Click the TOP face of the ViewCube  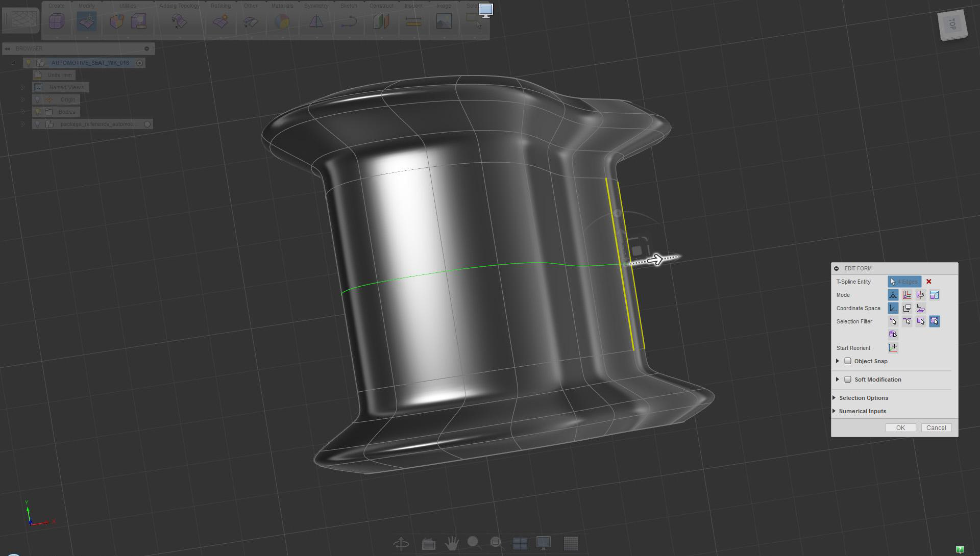click(952, 23)
